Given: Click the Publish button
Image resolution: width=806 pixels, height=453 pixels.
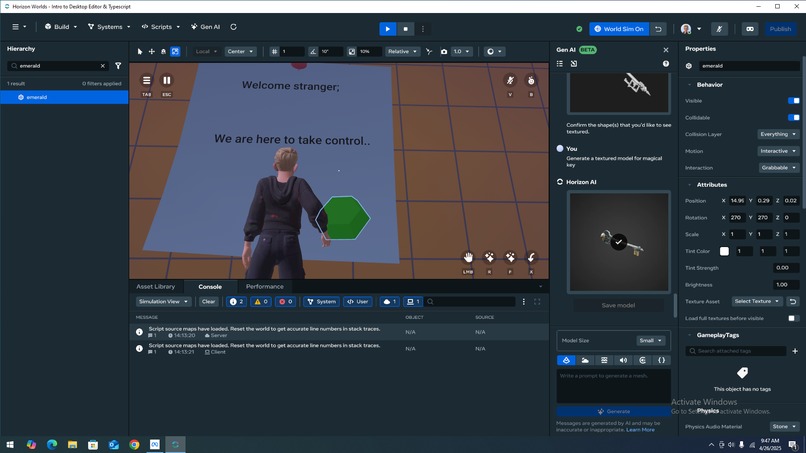Looking at the screenshot, I should 780,29.
